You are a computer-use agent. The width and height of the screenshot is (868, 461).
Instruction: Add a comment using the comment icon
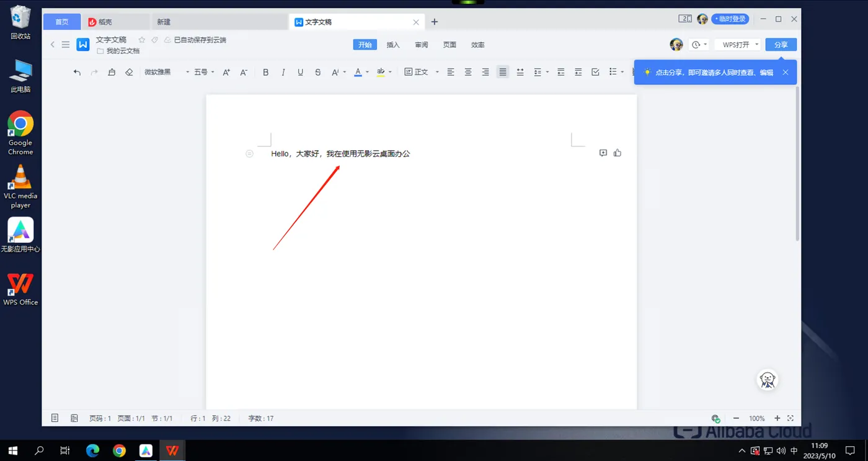pyautogui.click(x=603, y=153)
